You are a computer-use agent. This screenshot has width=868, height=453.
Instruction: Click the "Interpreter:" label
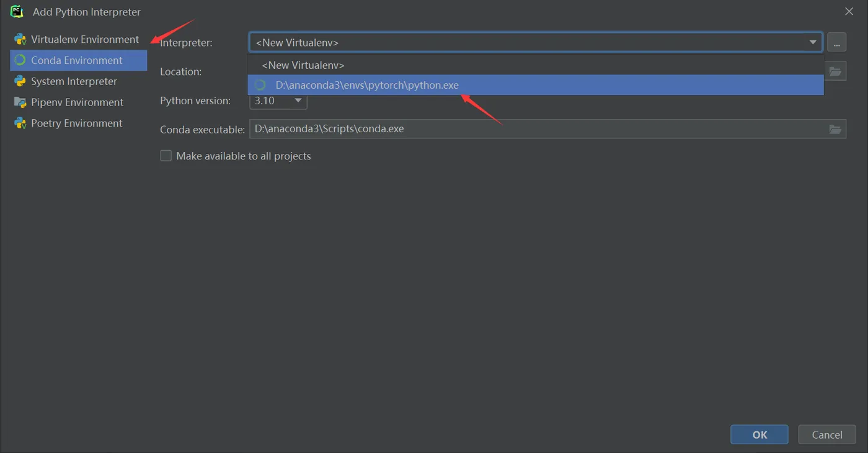pyautogui.click(x=186, y=43)
